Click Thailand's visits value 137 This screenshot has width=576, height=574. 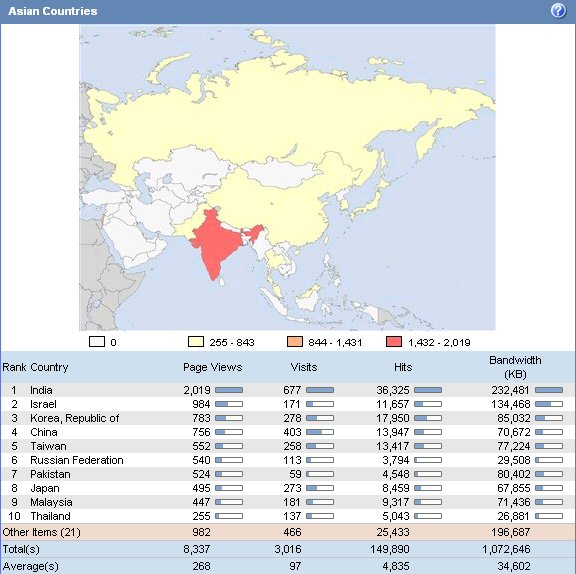tap(292, 516)
